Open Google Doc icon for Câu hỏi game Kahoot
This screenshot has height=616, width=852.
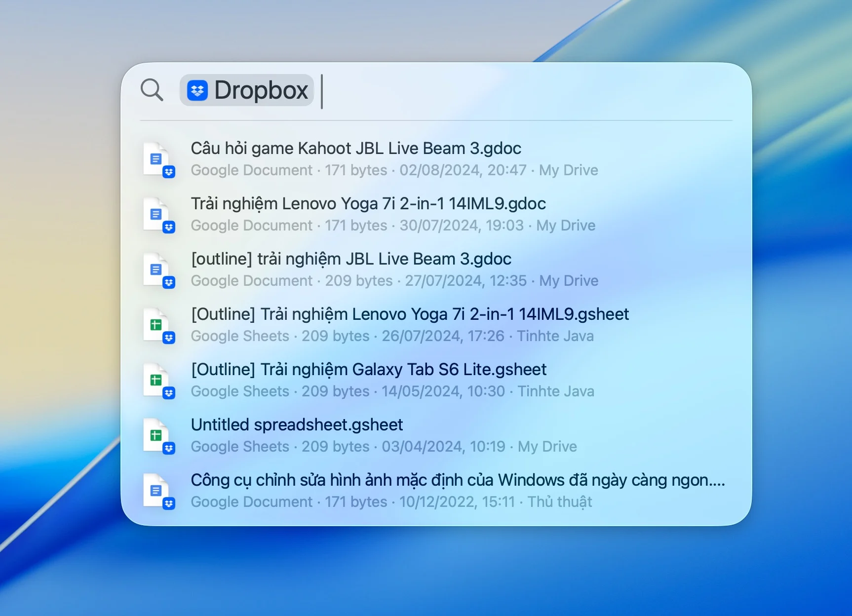coord(158,159)
